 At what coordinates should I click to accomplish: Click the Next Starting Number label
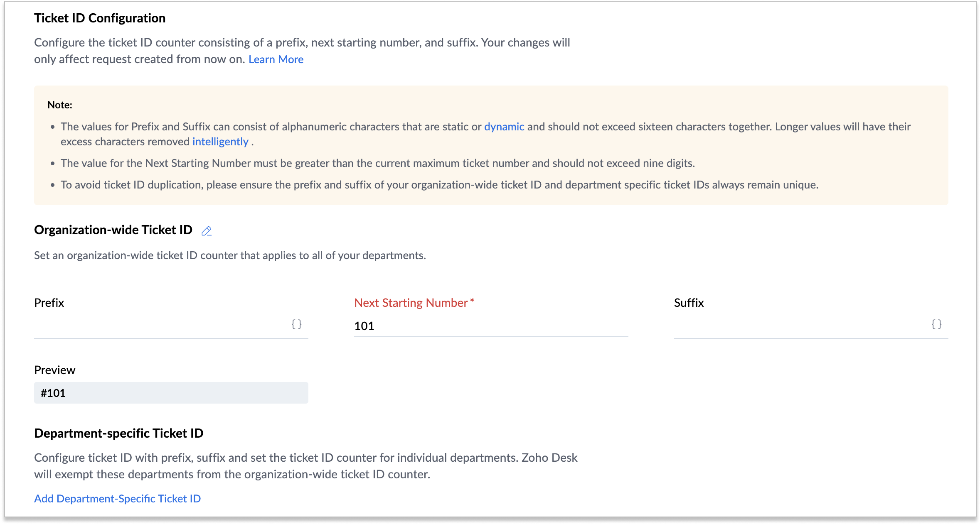pyautogui.click(x=411, y=303)
